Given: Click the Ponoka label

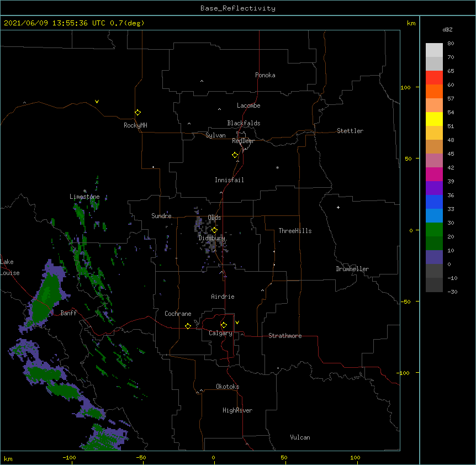Looking at the screenshot, I should pos(265,75).
